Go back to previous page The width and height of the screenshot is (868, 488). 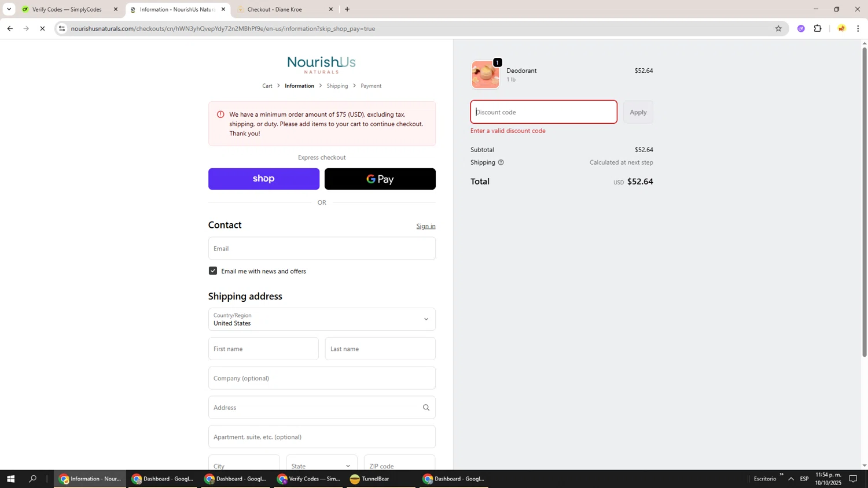(10, 28)
